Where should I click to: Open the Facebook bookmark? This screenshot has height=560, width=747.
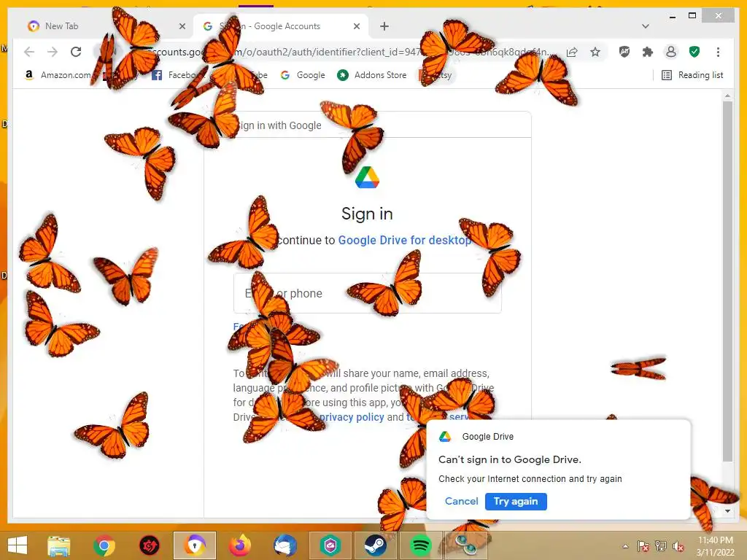pyautogui.click(x=177, y=75)
